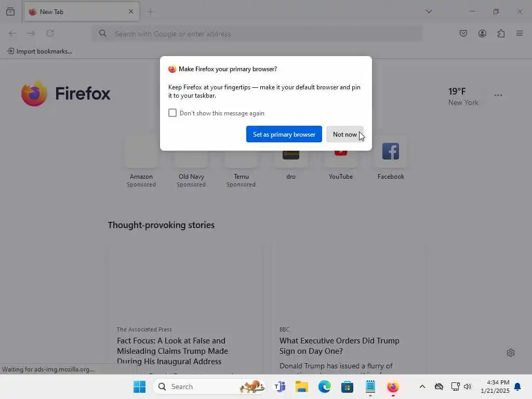Image resolution: width=532 pixels, height=399 pixels.
Task: Expand the hidden system tray icons chevron
Action: tap(422, 387)
